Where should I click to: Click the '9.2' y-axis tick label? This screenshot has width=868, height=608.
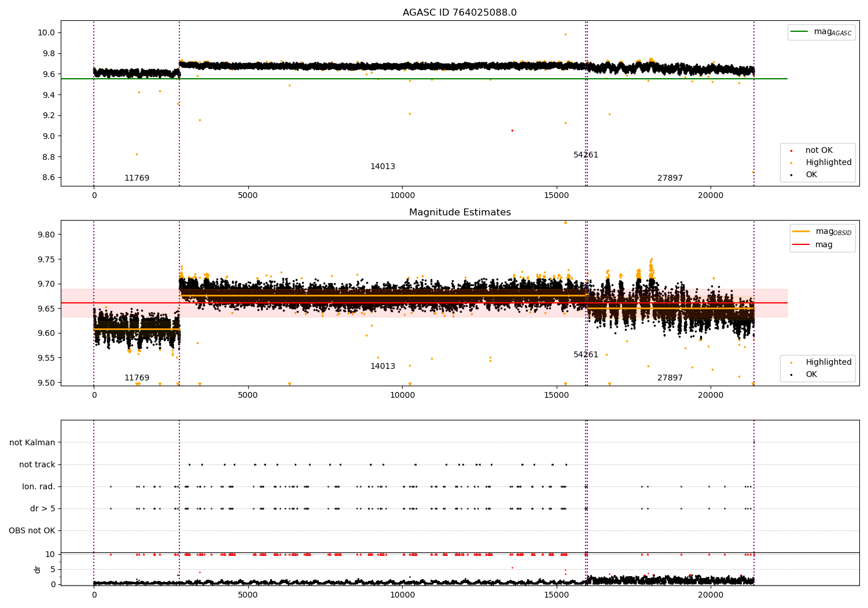pos(49,116)
